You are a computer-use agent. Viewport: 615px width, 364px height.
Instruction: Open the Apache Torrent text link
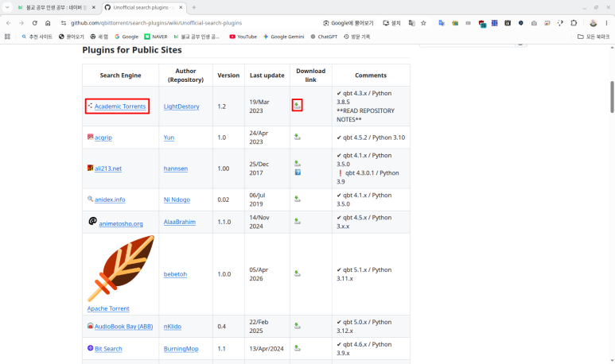point(108,308)
